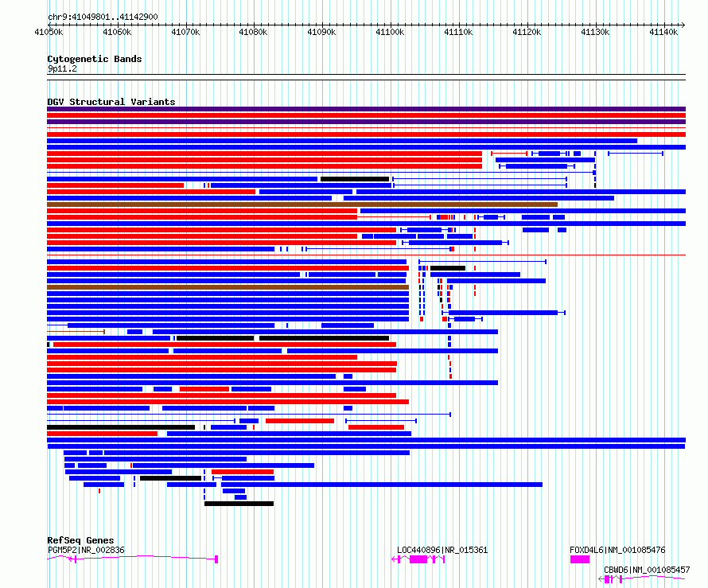Select the bottommost black variant bar
Image resolution: width=708 pixels, height=588 pixels.
tap(239, 504)
